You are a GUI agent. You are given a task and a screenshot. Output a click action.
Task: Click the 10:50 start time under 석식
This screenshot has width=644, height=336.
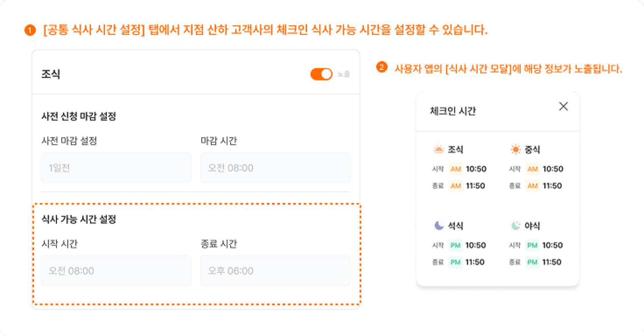coord(476,245)
